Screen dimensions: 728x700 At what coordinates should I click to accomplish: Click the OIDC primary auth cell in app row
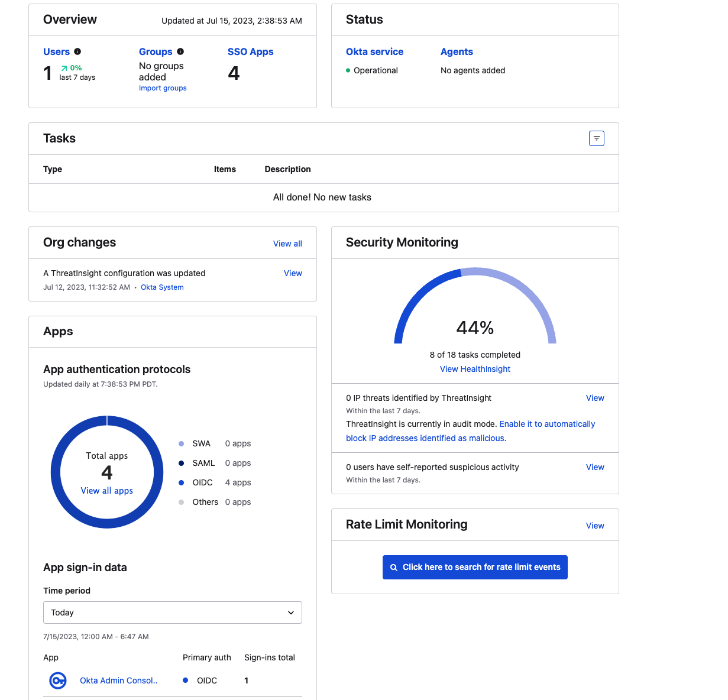click(x=200, y=680)
